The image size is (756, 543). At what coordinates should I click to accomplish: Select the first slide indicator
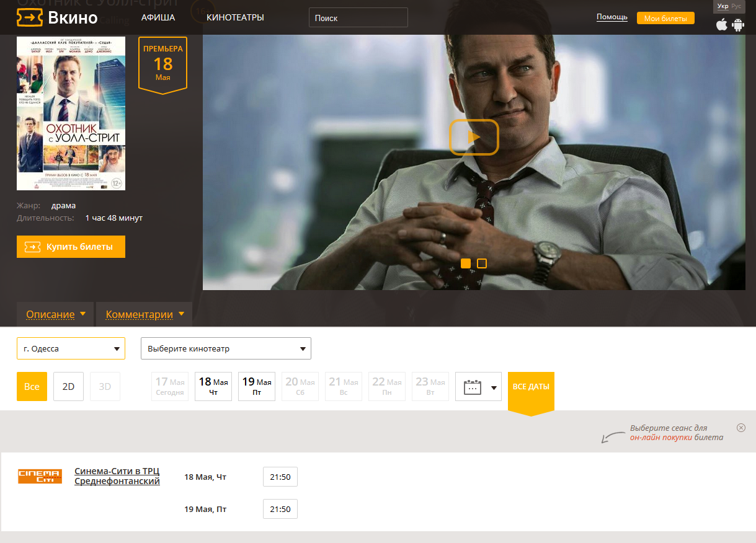[466, 263]
